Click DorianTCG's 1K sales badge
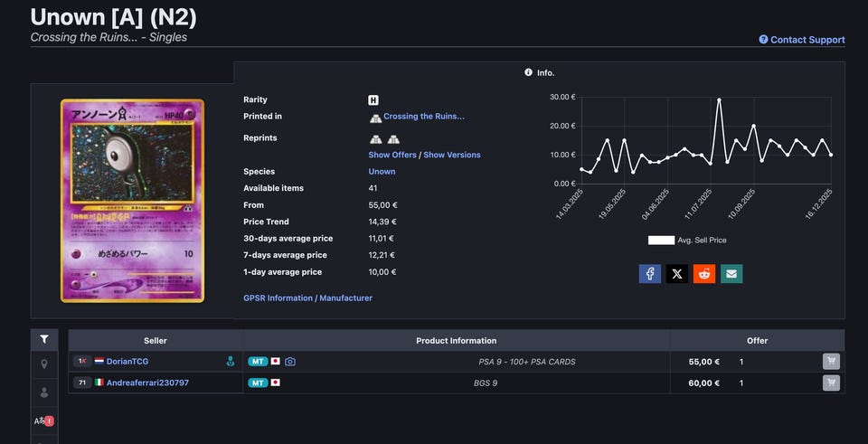Viewport: 868px width, 444px height. click(x=82, y=362)
